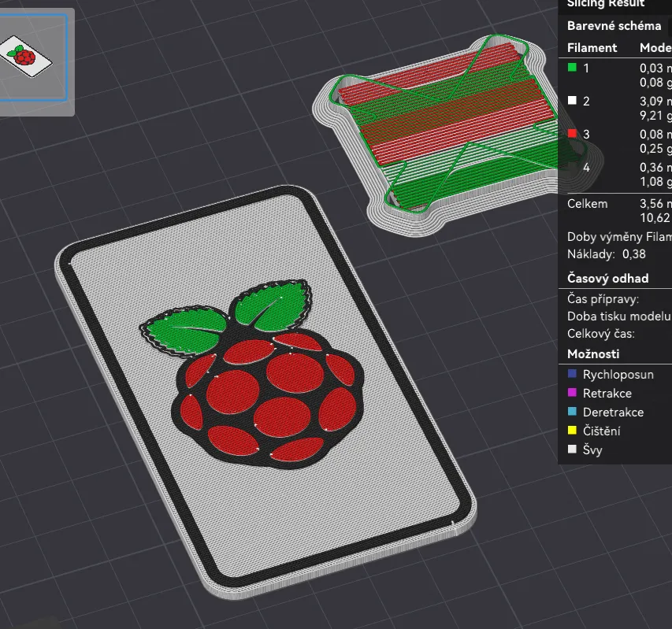Click the Doba tisku modelu label

619,316
